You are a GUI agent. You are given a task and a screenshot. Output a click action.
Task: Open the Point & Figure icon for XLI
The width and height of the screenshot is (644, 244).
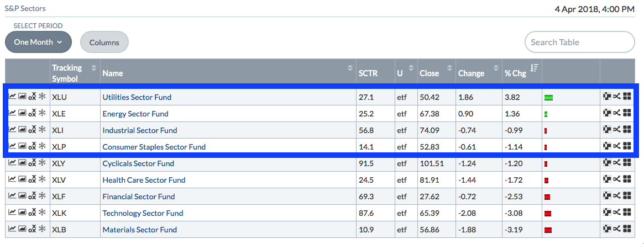pyautogui.click(x=32, y=130)
